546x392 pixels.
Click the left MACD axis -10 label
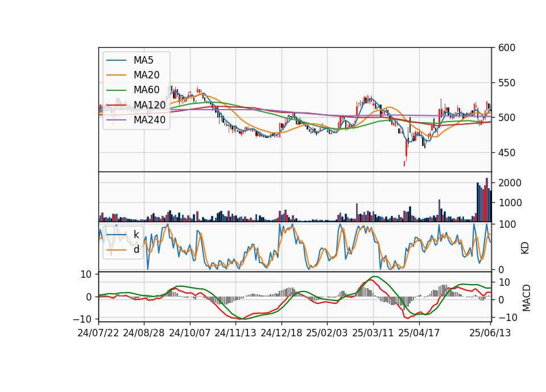click(x=82, y=319)
